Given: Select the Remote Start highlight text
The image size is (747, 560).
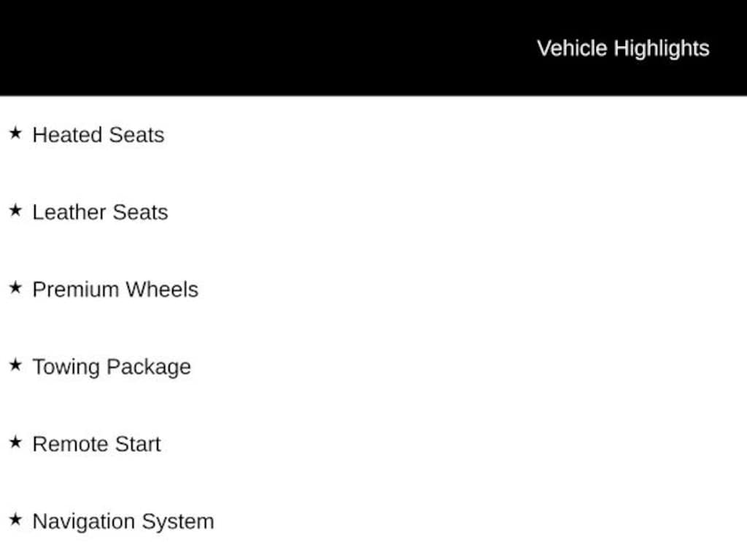Looking at the screenshot, I should 97,444.
